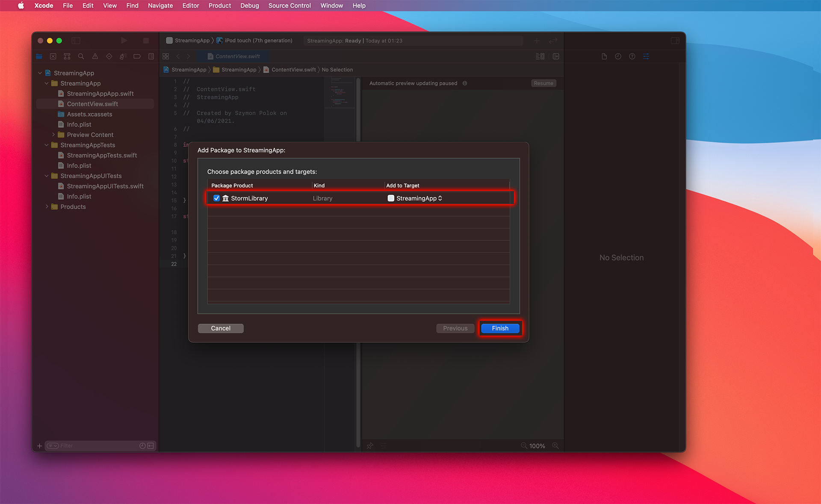Image resolution: width=821 pixels, height=504 pixels.
Task: Open the StreamingApp target dropdown arrows
Action: [x=440, y=198]
